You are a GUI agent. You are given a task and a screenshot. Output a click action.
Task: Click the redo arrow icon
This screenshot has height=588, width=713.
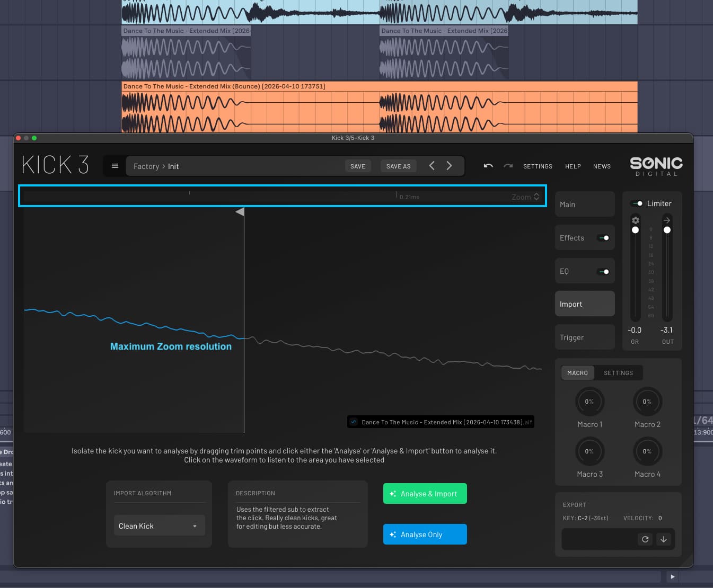pos(508,166)
